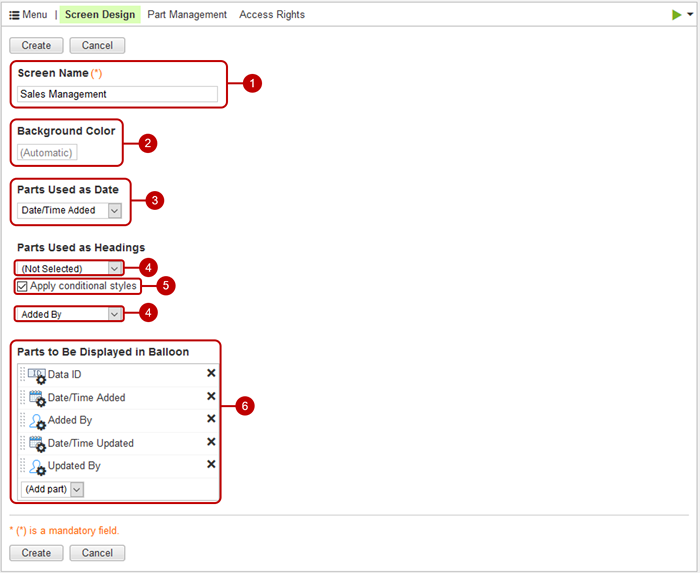Select Data ID text in balloon list
Screen dimensions: 700x573
pyautogui.click(x=65, y=374)
